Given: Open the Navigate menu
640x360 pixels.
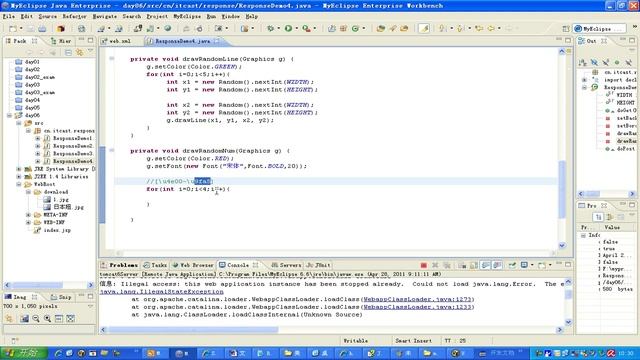Looking at the screenshot, I should (105, 16).
